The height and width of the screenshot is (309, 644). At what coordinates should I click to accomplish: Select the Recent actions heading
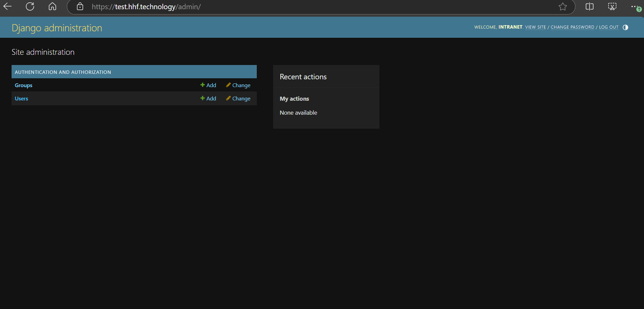(303, 77)
